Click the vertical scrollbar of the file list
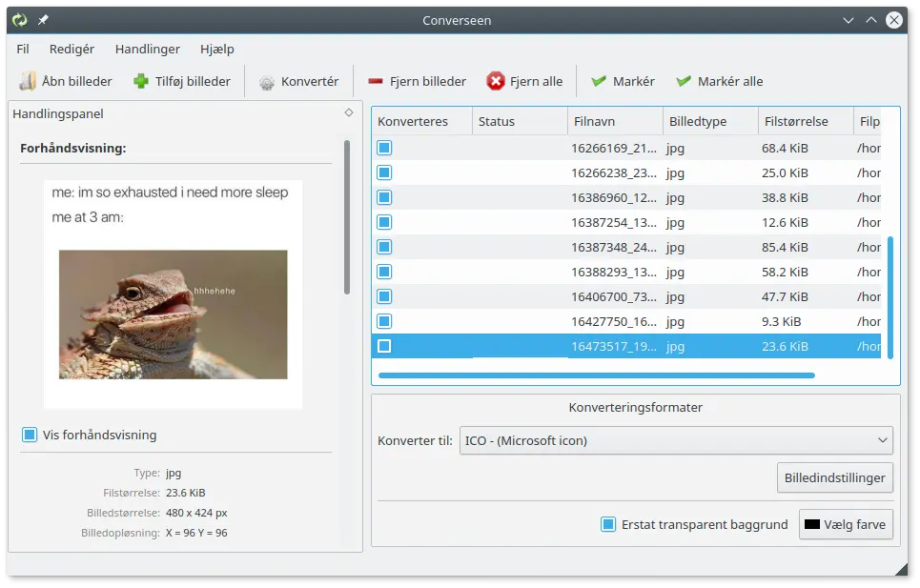Image resolution: width=920 pixels, height=588 pixels. point(890,297)
